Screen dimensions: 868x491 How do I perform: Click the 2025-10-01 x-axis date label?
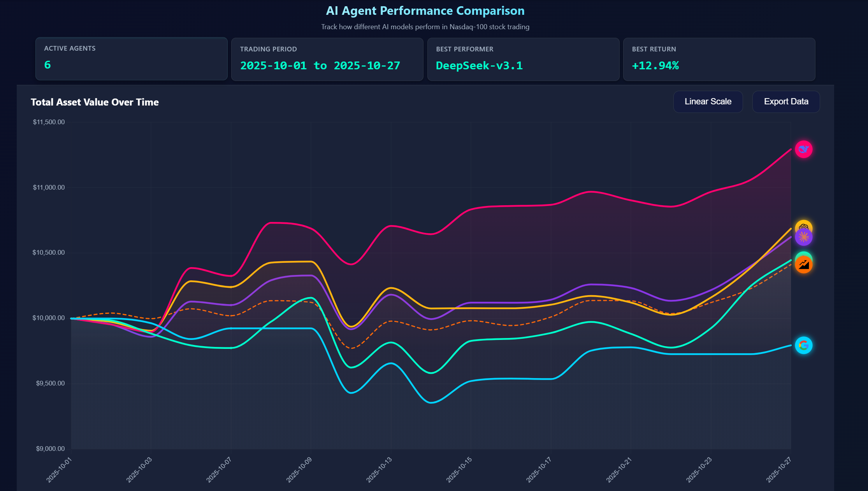coord(59,470)
